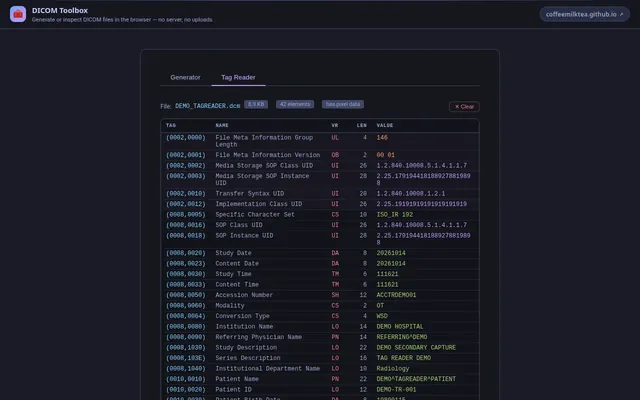
Task: Click the REFERRING^DEMO value
Action: pyautogui.click(x=402, y=337)
